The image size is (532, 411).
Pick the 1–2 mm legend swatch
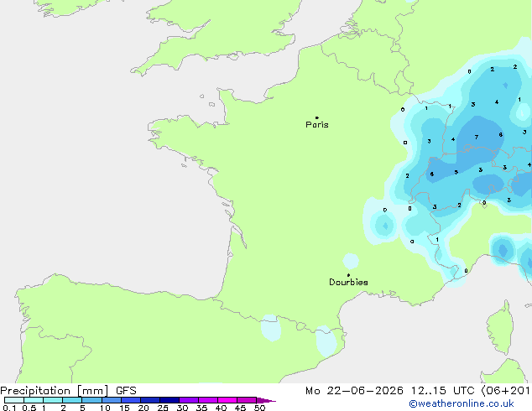[x=53, y=400]
